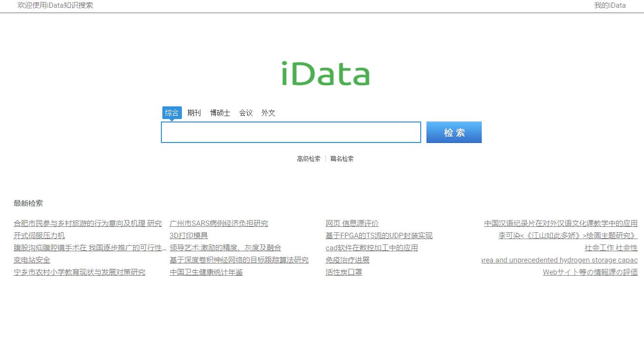Select the 外文 search tab
Viewport: 644px width, 343px height.
click(269, 113)
